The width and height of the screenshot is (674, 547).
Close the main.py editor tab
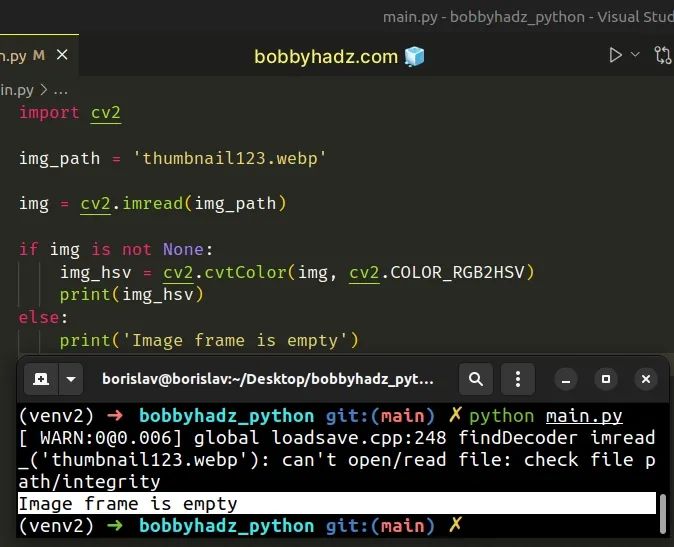coord(62,55)
